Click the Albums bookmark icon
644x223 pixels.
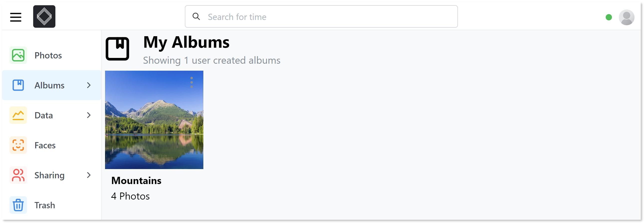[18, 85]
